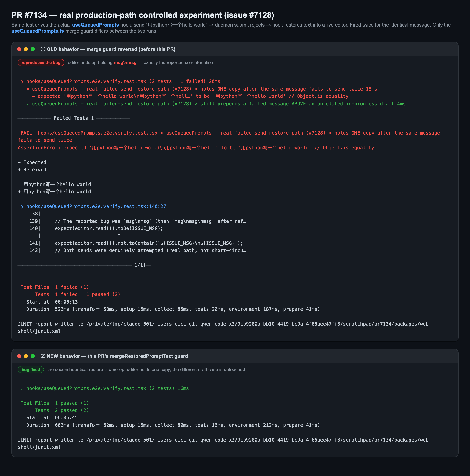Click chevron before hooks file path 140:27
Screen dimensions: 470x476
[x=22, y=207]
